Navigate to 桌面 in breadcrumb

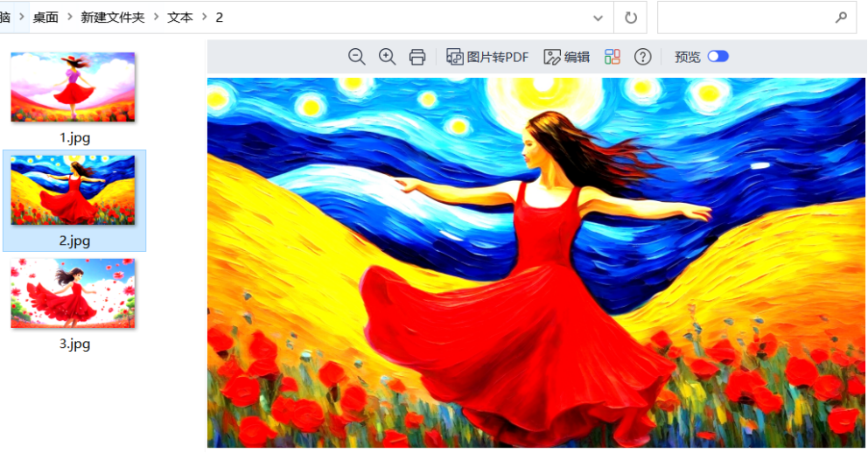click(45, 17)
